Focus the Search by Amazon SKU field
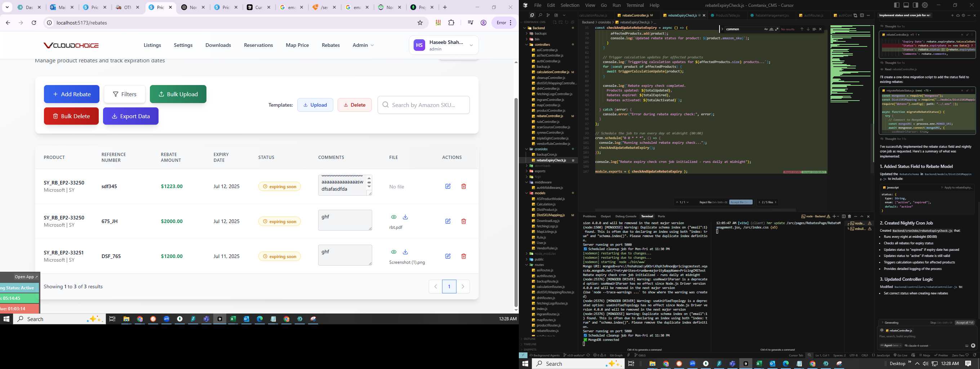The height and width of the screenshot is (369, 980). tap(423, 105)
